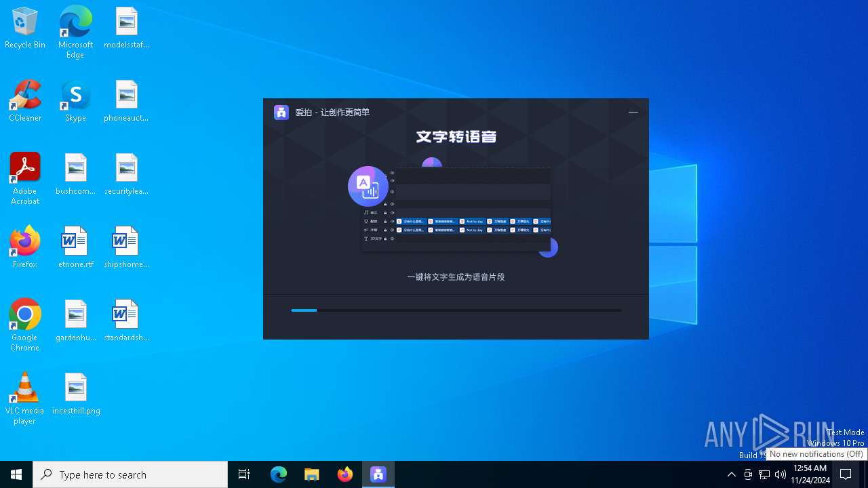This screenshot has height=488, width=868.
Task: Select the etnone.rtf document
Action: tap(75, 247)
